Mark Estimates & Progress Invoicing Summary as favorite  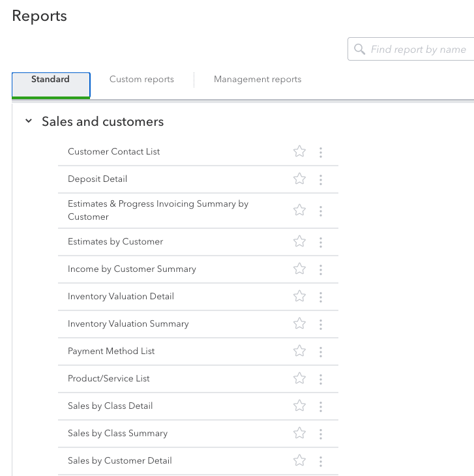(299, 210)
